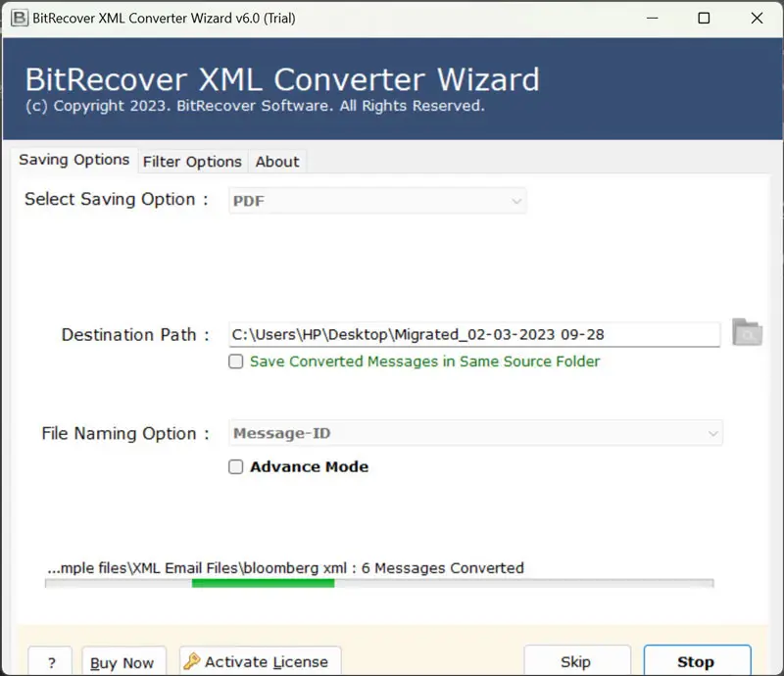This screenshot has width=784, height=676.
Task: Click the 'Destination Path :' label
Action: 135,334
